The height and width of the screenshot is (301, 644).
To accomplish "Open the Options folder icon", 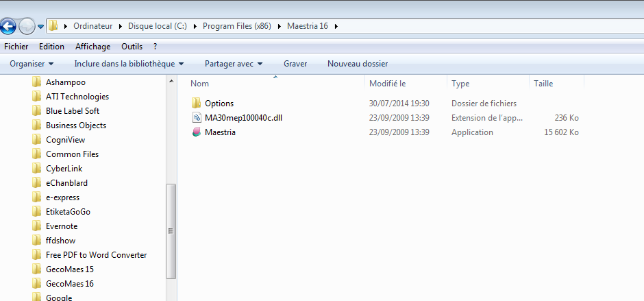I will point(197,104).
